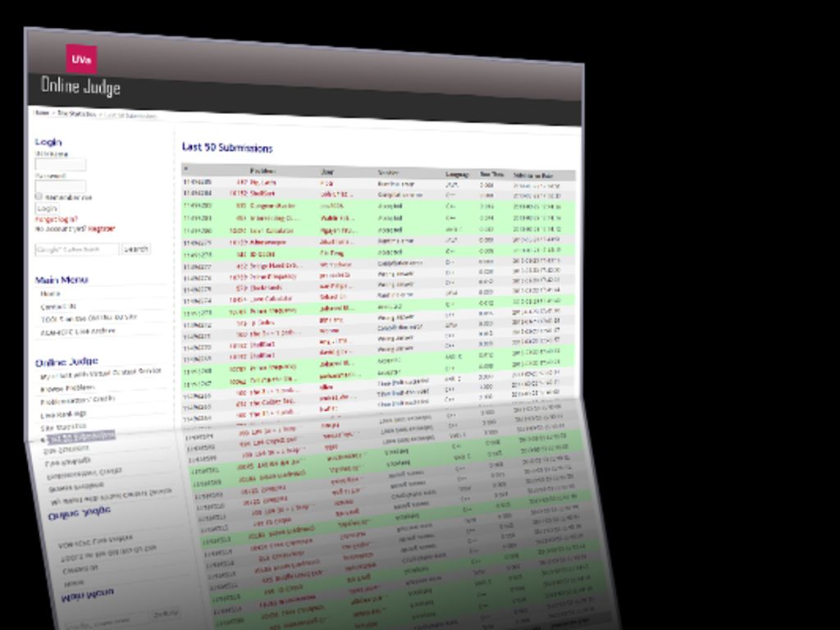Tick the Remember me checkbox
Screen dimensions: 840x630
click(x=39, y=196)
